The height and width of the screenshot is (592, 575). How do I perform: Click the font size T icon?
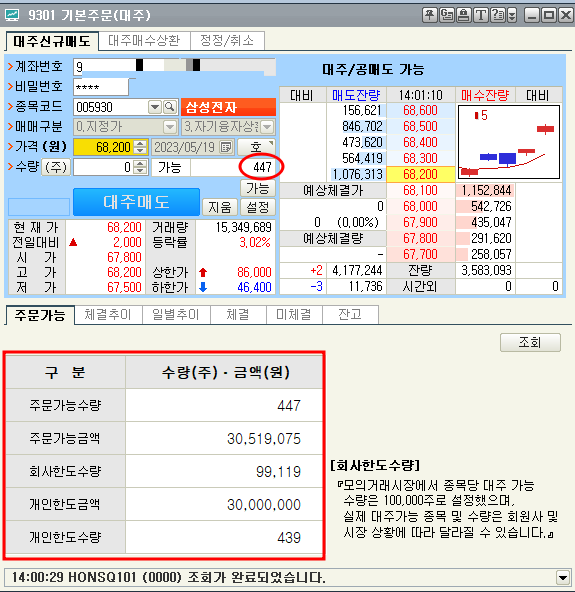(x=481, y=15)
